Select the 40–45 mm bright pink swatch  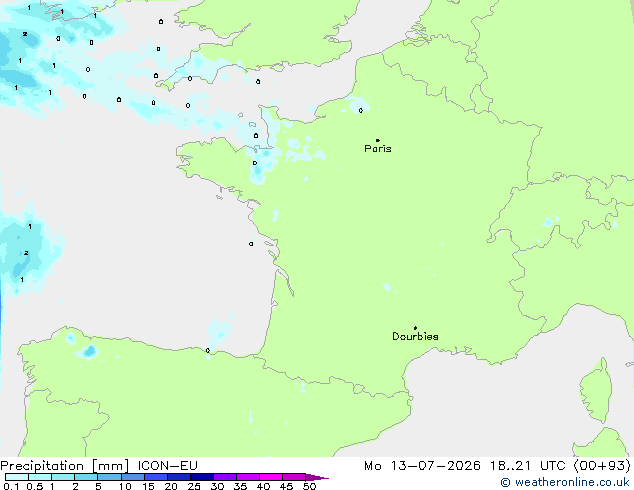[x=271, y=477]
